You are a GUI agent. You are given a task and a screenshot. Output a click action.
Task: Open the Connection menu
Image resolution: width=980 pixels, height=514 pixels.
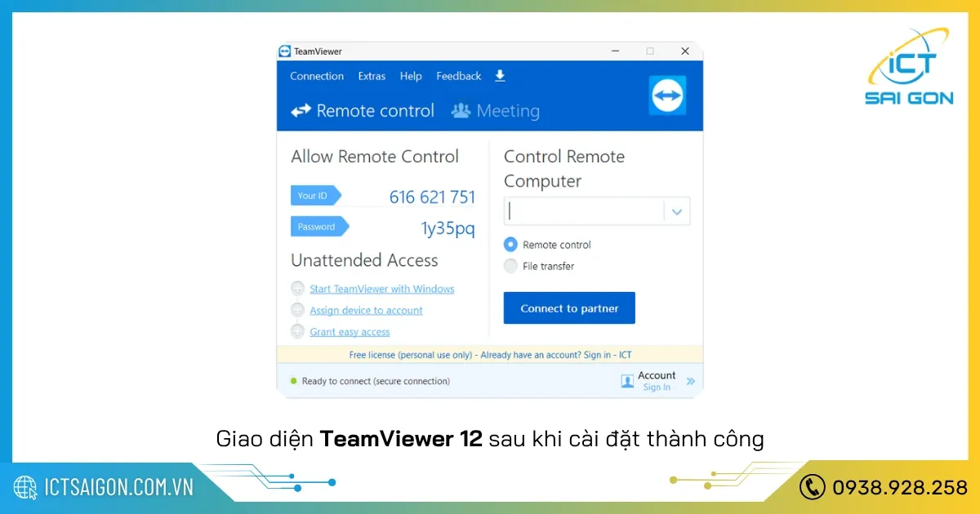(316, 76)
